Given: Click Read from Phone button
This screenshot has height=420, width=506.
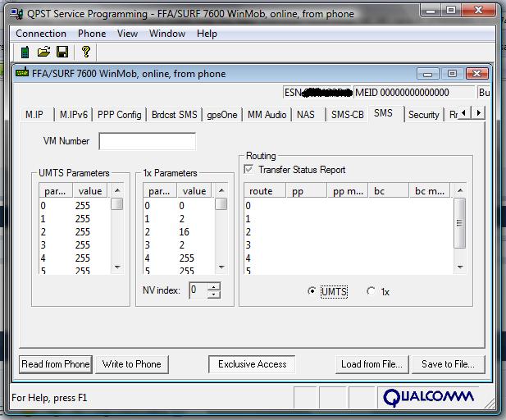Looking at the screenshot, I should tap(56, 364).
